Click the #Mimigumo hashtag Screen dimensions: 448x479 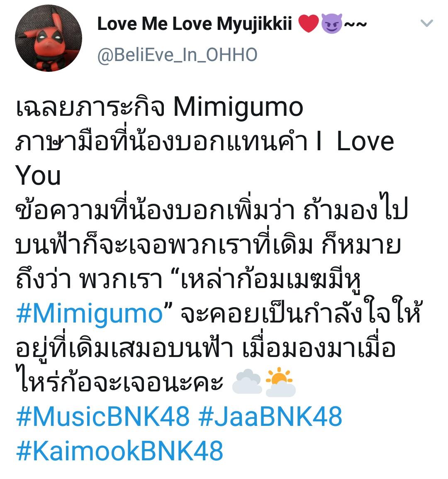pos(90,314)
